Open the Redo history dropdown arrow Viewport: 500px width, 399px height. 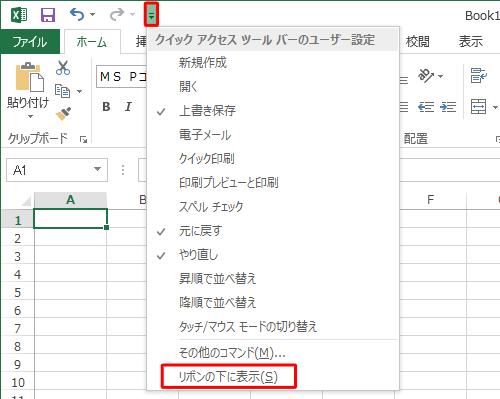pyautogui.click(x=132, y=14)
